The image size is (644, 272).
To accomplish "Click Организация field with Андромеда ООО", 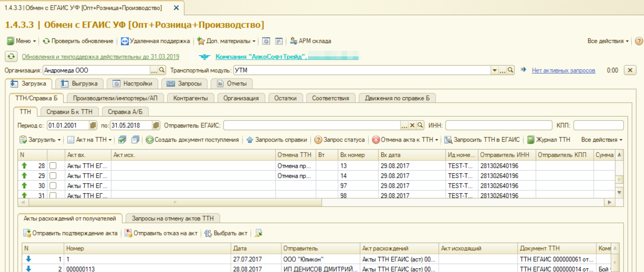I will tap(97, 70).
